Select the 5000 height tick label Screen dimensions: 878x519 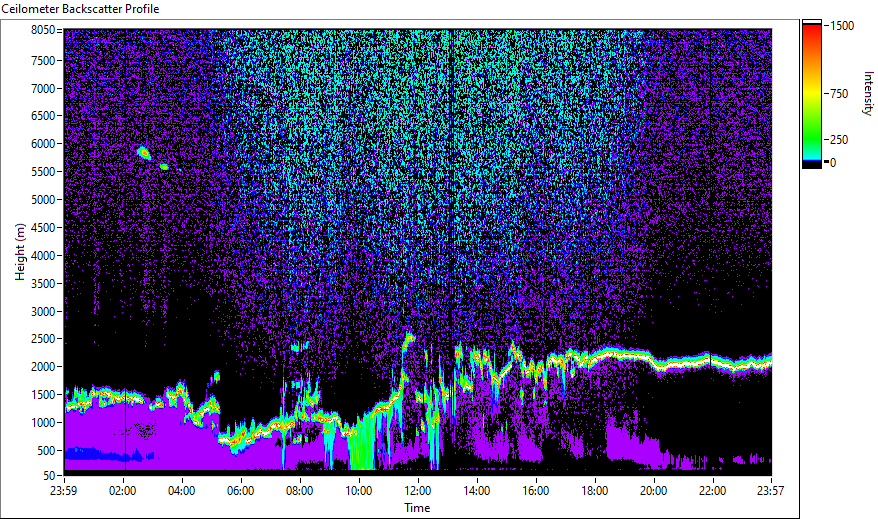[43, 200]
